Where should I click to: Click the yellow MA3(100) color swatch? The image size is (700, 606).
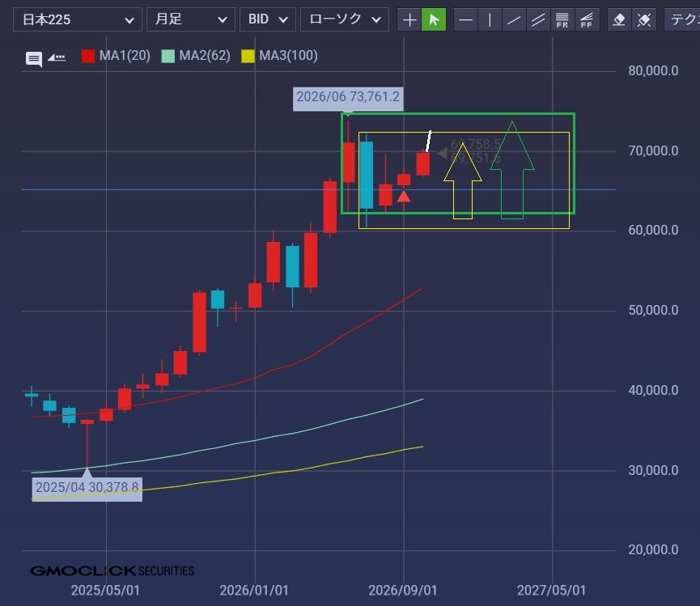[248, 56]
